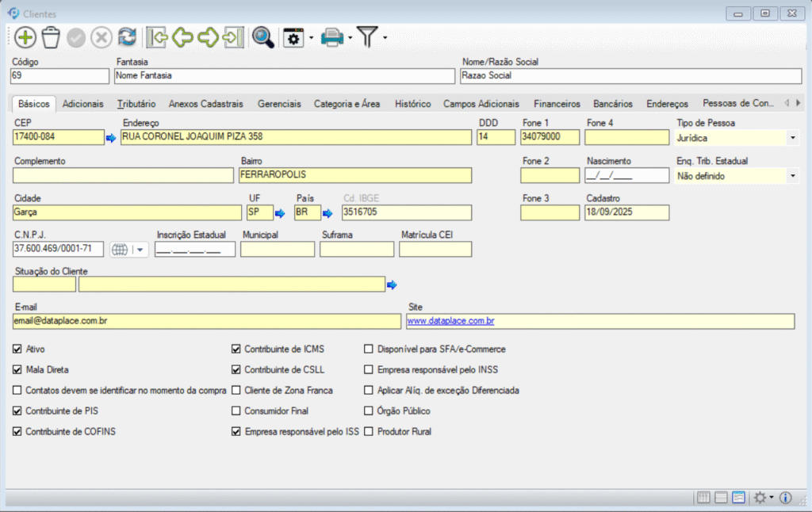
Task: Click the refresh arrows toolbar icon
Action: [127, 37]
